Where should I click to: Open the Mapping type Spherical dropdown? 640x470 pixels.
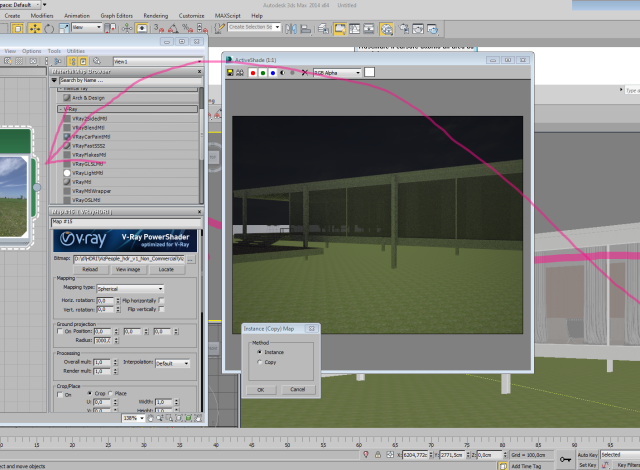click(130, 289)
